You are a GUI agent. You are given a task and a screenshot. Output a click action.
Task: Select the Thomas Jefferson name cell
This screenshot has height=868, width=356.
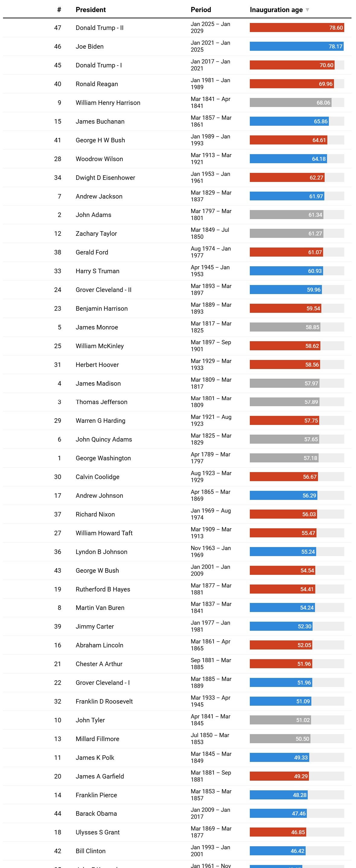point(101,402)
